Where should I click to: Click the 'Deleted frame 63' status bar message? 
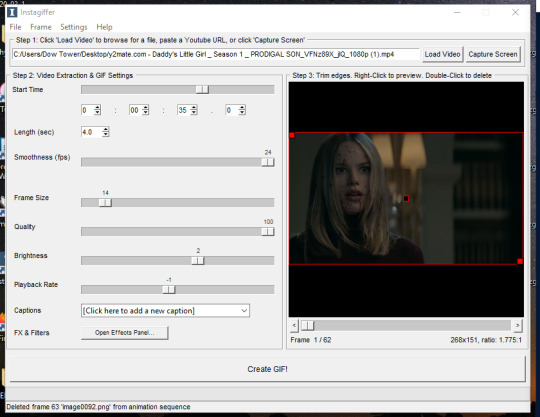pos(98,407)
